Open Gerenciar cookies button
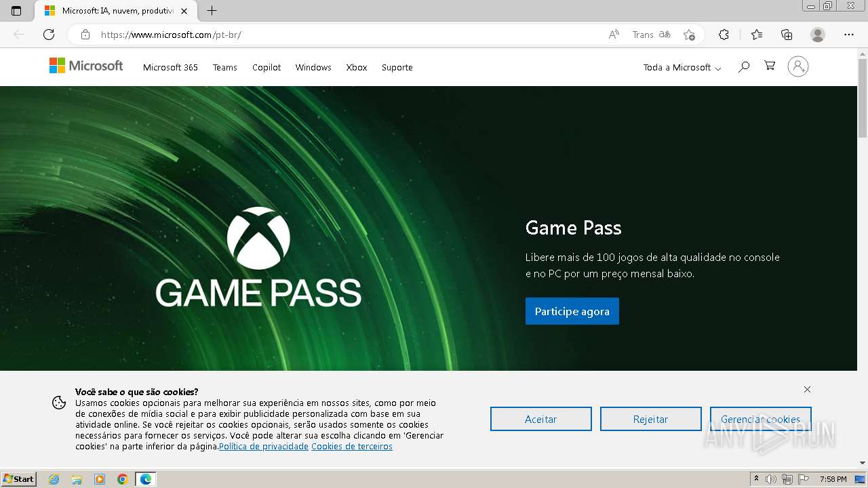Image resolution: width=868 pixels, height=488 pixels. point(761,419)
